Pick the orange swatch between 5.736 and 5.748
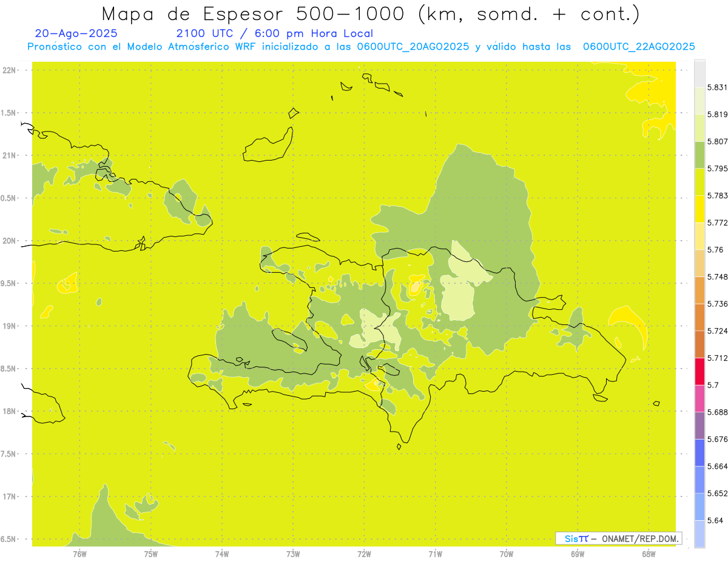The image size is (728, 562). pos(699,290)
